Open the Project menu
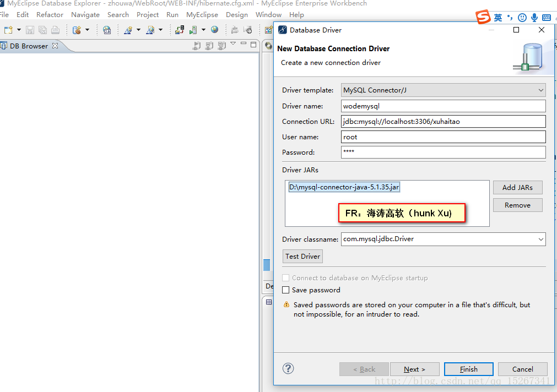 [148, 14]
